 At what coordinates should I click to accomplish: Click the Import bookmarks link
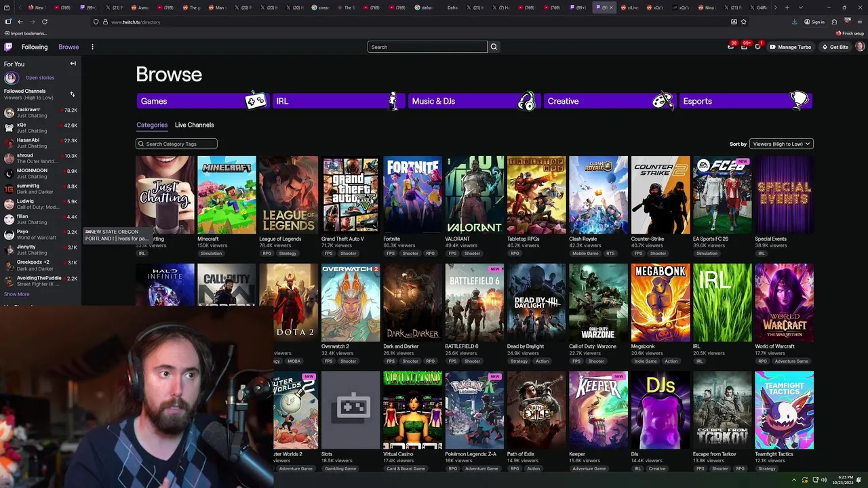(26, 33)
